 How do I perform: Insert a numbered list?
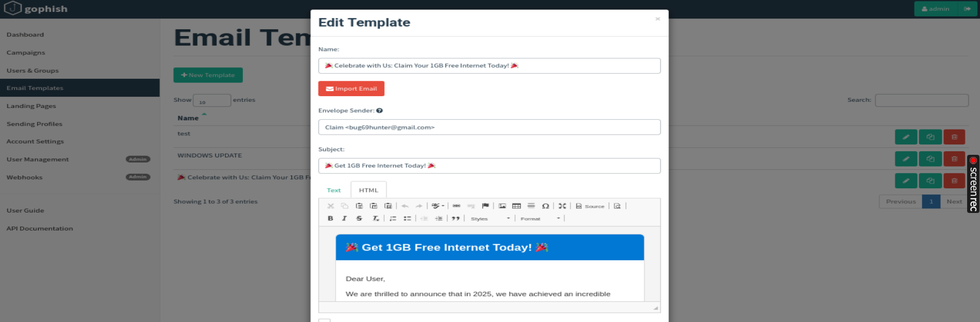(x=393, y=218)
